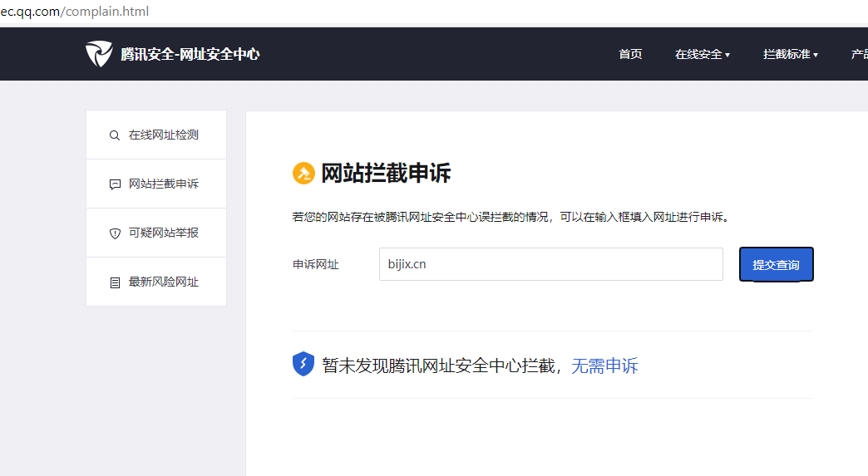
Task: Click the 网站拦截申诉 page heading
Action: [386, 173]
